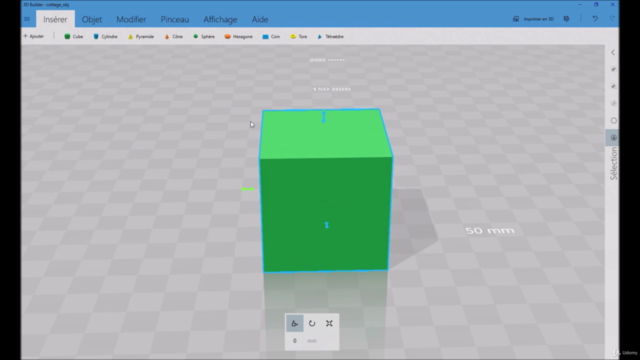Click the second selection tool icon in sidebar
This screenshot has width=640, height=360.
tap(613, 86)
